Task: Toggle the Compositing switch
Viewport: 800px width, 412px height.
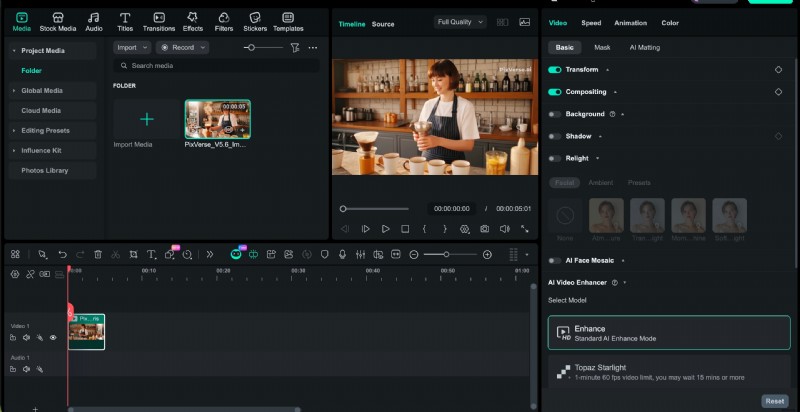Action: click(555, 92)
